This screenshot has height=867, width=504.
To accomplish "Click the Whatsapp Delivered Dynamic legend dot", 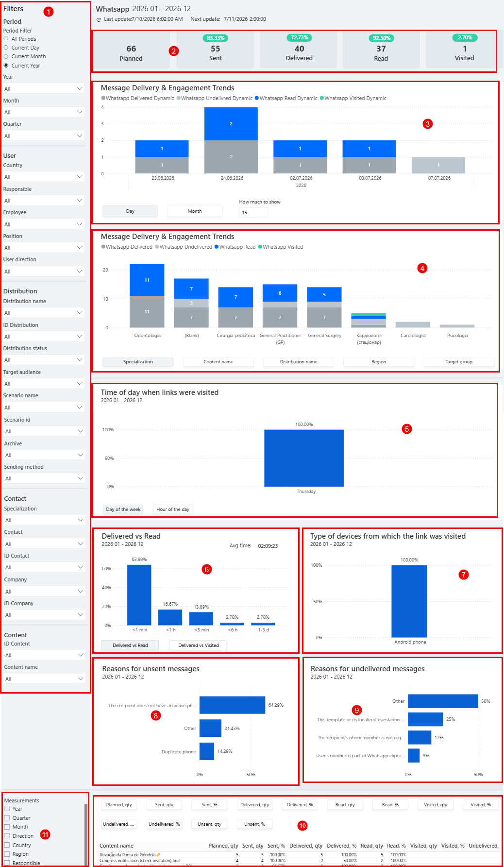I will (103, 98).
